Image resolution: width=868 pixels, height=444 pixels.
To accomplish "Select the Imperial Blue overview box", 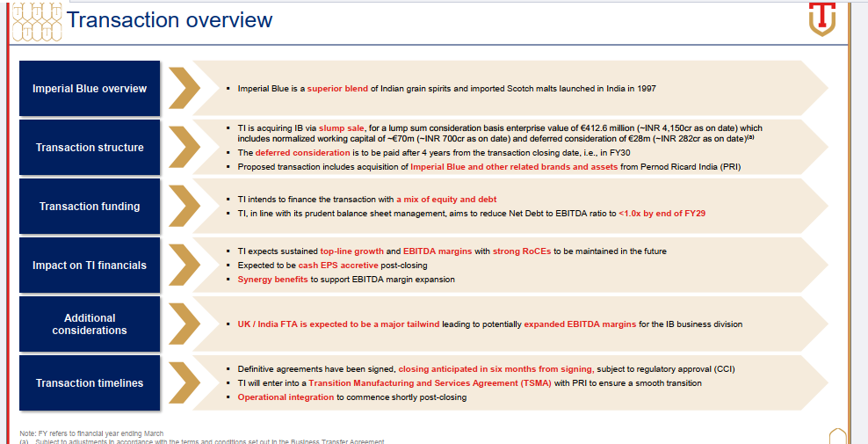I will (90, 89).
